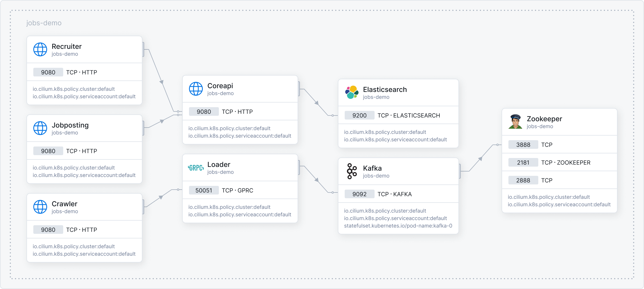Click port 9080 badge in Recruiter card
This screenshot has width=644, height=289.
click(x=48, y=72)
